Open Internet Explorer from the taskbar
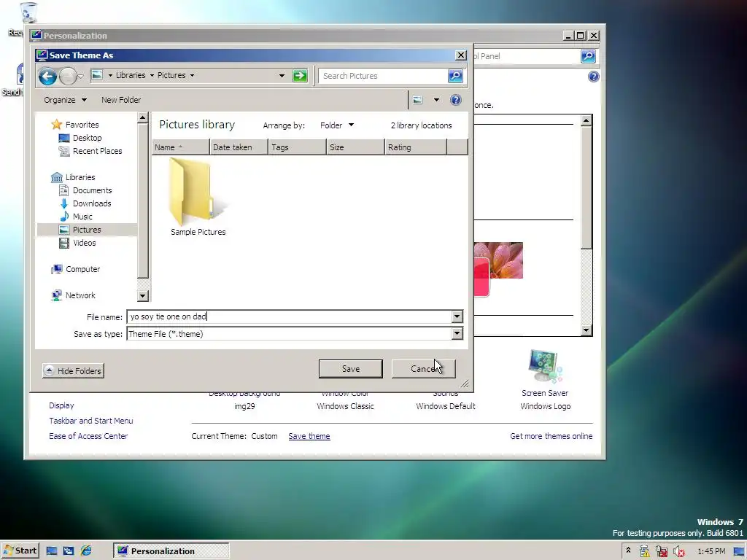747x560 pixels. pyautogui.click(x=86, y=551)
